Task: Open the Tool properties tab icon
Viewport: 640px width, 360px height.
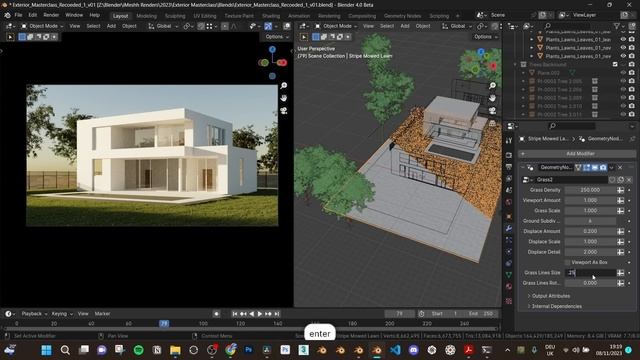Action: coord(509,140)
